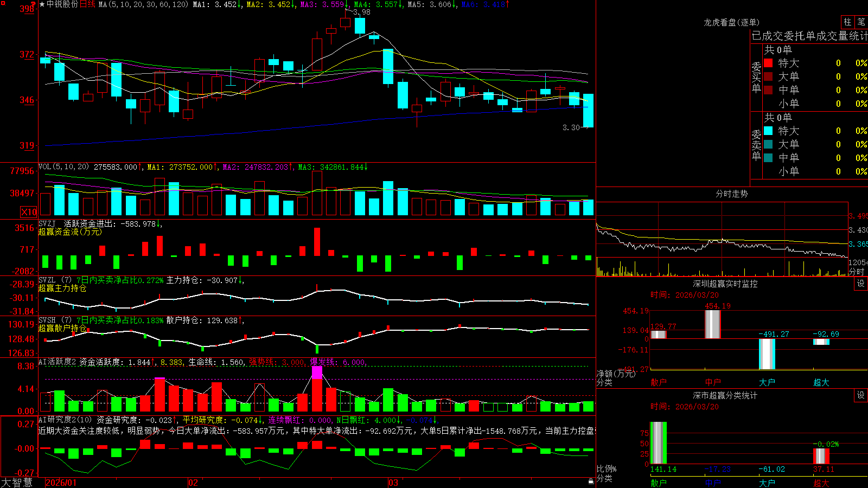
Task: Click the -491.27 大户 bar in realtime monitor
Action: [x=767, y=354]
